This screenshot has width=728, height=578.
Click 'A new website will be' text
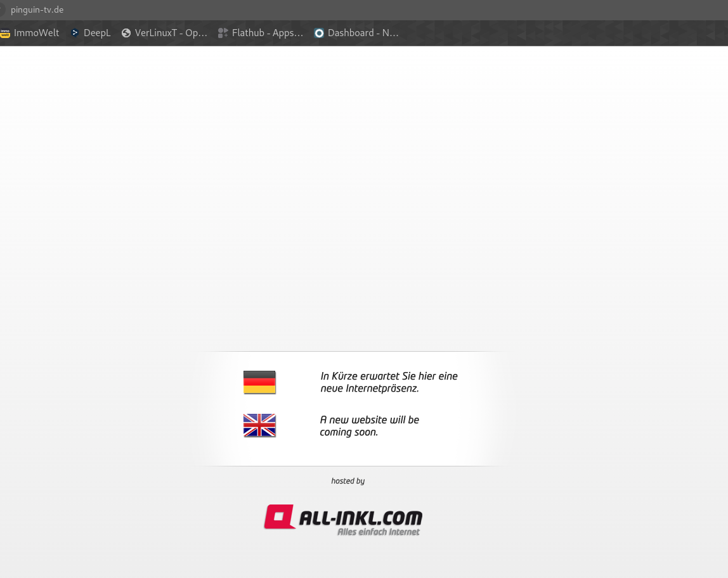click(369, 420)
